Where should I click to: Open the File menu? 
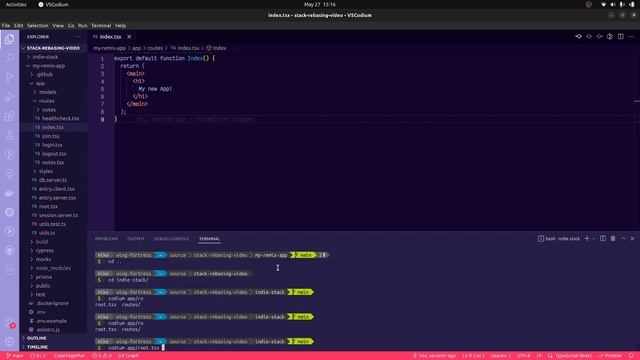click(x=6, y=25)
